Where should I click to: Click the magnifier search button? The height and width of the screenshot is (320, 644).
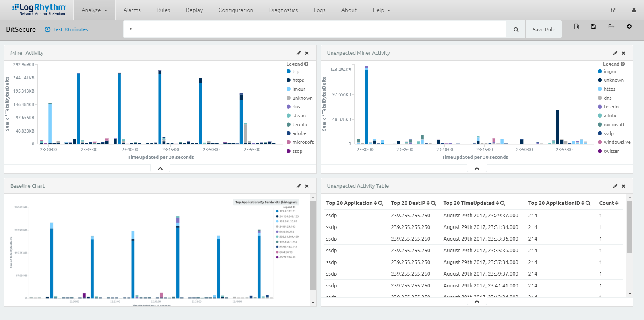(516, 29)
